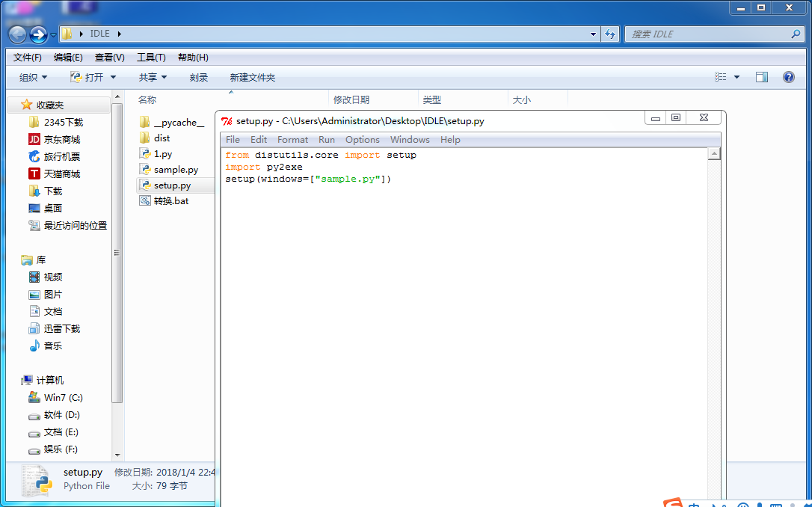Click the 迅雷下载 library icon
The width and height of the screenshot is (812, 507).
34,329
